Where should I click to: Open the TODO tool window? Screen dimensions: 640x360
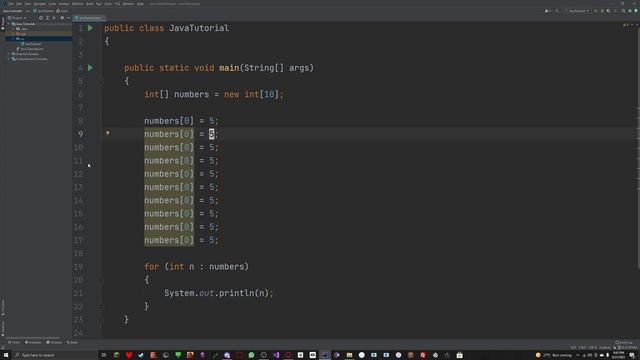point(14,342)
